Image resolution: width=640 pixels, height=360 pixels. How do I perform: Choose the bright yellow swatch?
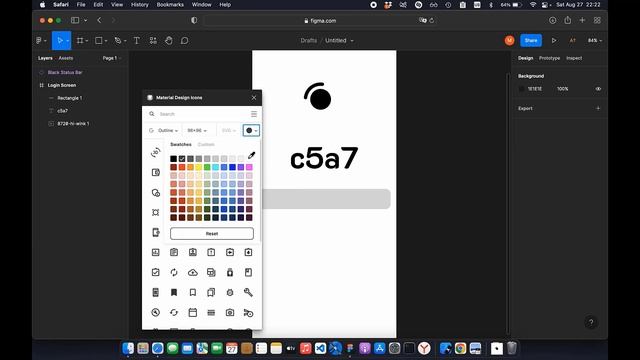(x=199, y=167)
